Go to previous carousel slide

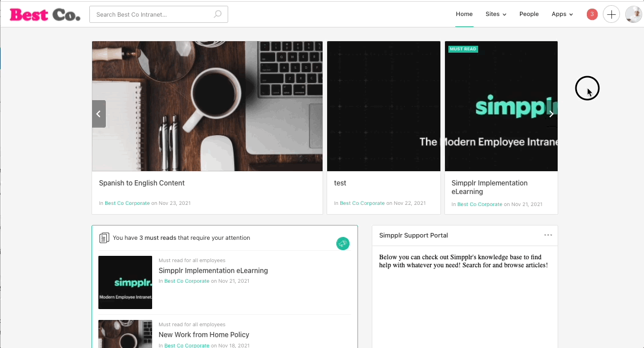pos(98,114)
